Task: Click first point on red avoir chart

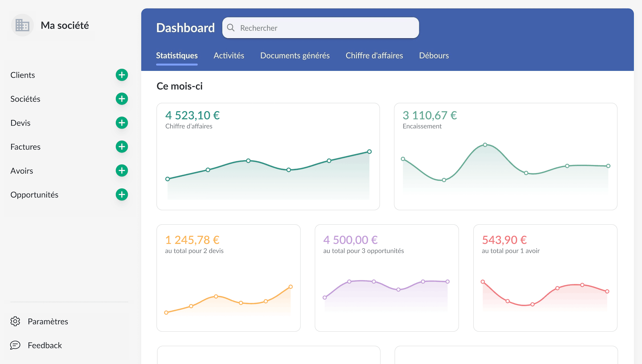Action: pos(483,281)
